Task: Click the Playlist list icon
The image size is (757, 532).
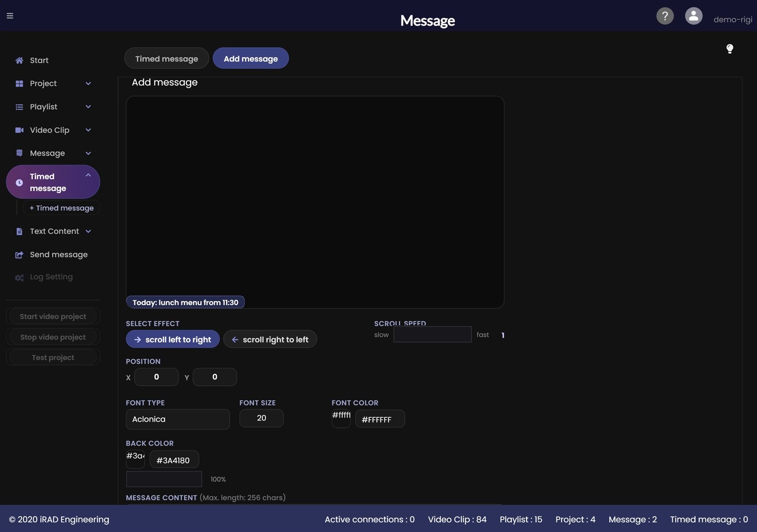Action: click(x=19, y=107)
